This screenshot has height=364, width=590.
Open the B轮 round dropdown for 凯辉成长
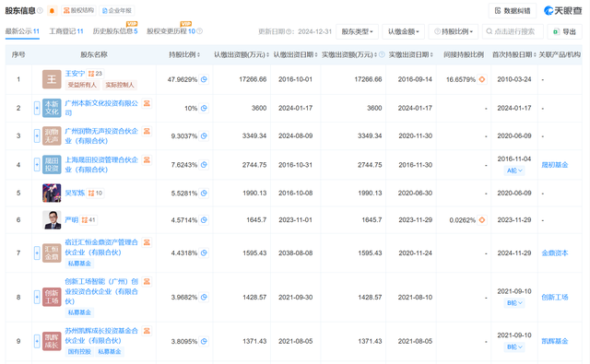pyautogui.click(x=514, y=347)
